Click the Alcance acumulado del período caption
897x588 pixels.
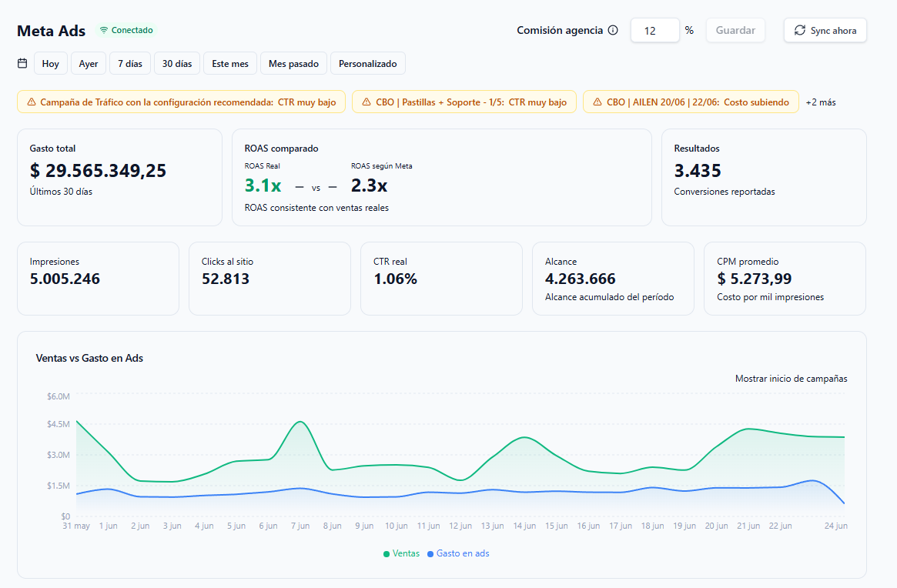(609, 297)
